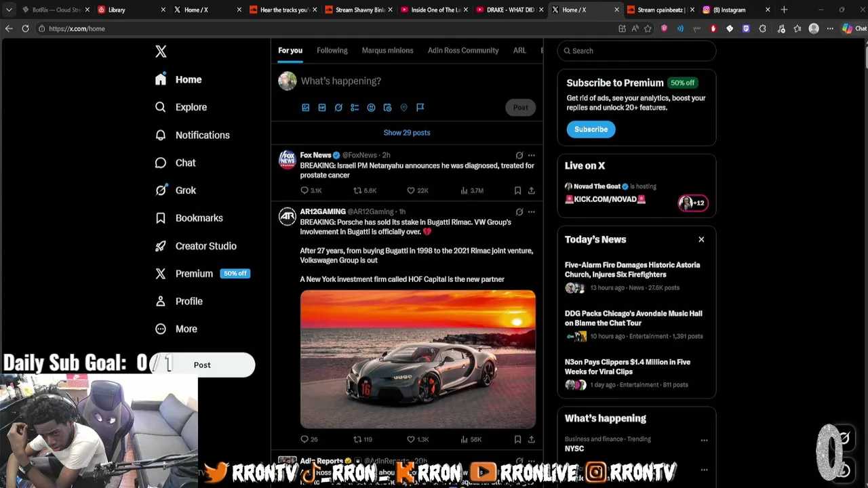Image resolution: width=868 pixels, height=488 pixels.
Task: Tag a location in composer
Action: [403, 107]
